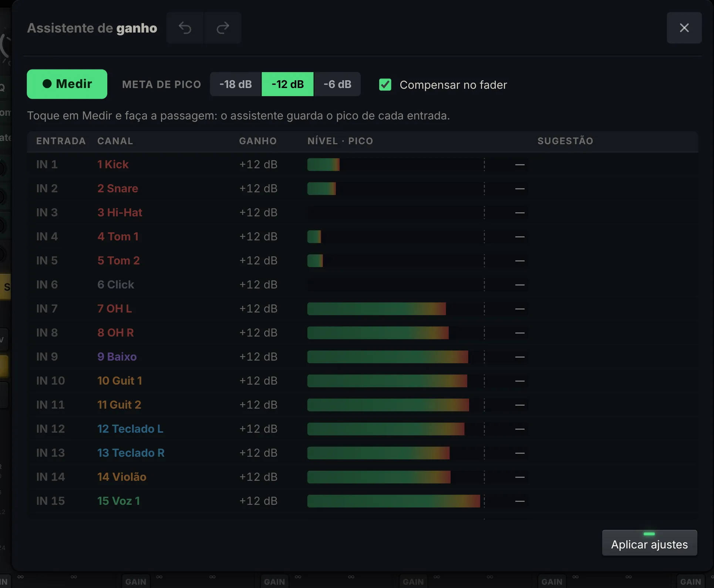Apply adjustments with Aplicar ajustes

649,543
